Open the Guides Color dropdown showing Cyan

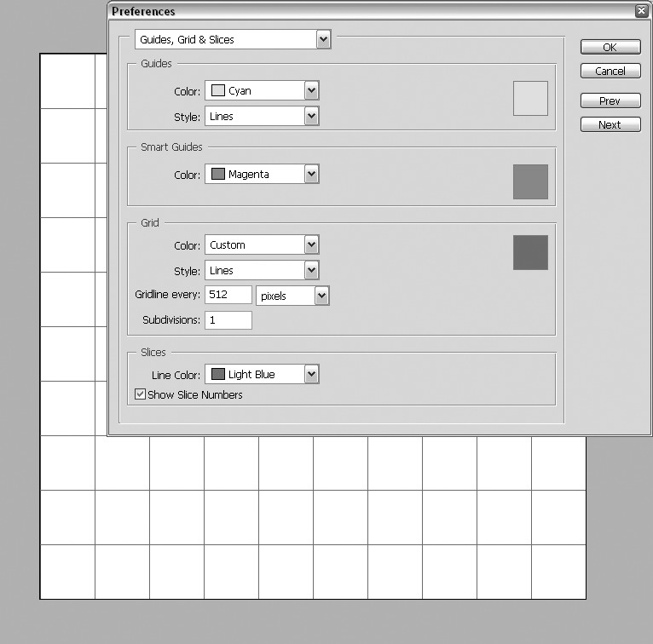262,90
